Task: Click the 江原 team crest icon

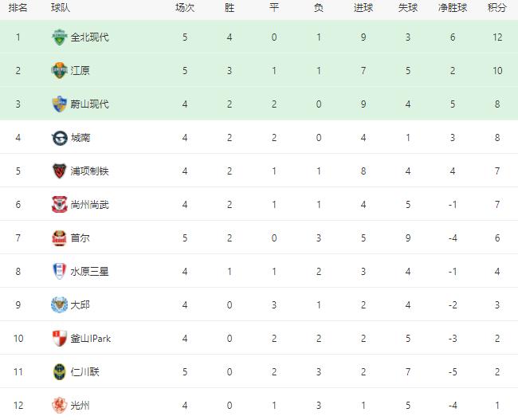Action: tap(60, 71)
